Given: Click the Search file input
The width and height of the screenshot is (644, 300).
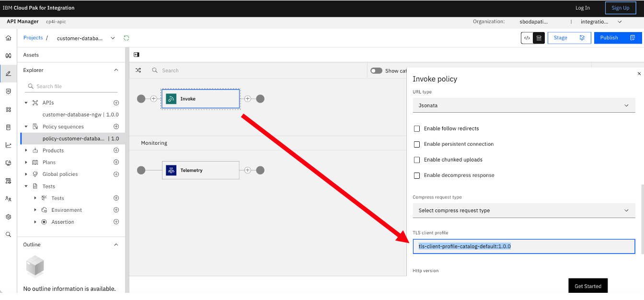Looking at the screenshot, I should pos(71,86).
